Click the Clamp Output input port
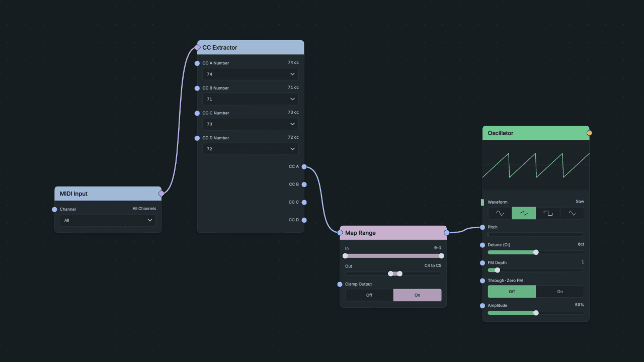Image resolution: width=644 pixels, height=362 pixels. click(x=340, y=285)
